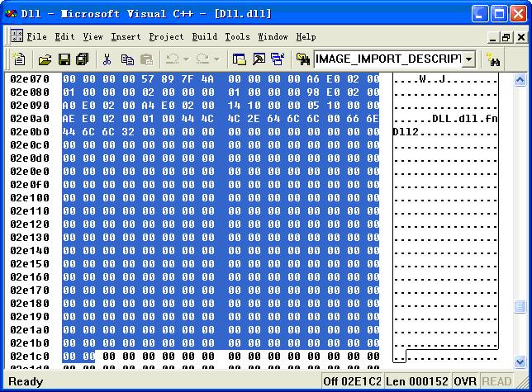Screen dimensions: 532x392
Task: Click the READ status indicator
Action: coord(496,381)
